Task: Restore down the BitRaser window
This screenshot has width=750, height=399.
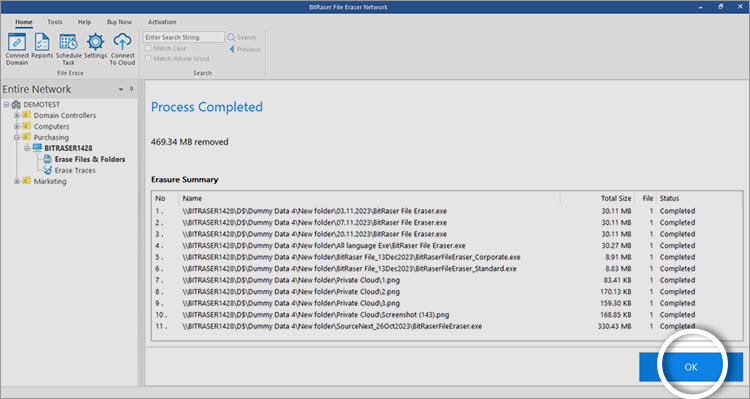Action: 720,7
